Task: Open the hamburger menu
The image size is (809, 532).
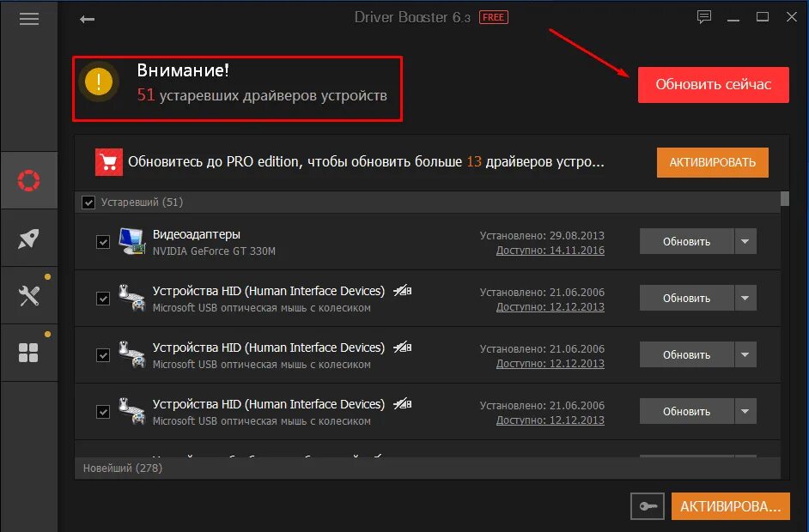Action: point(29,19)
